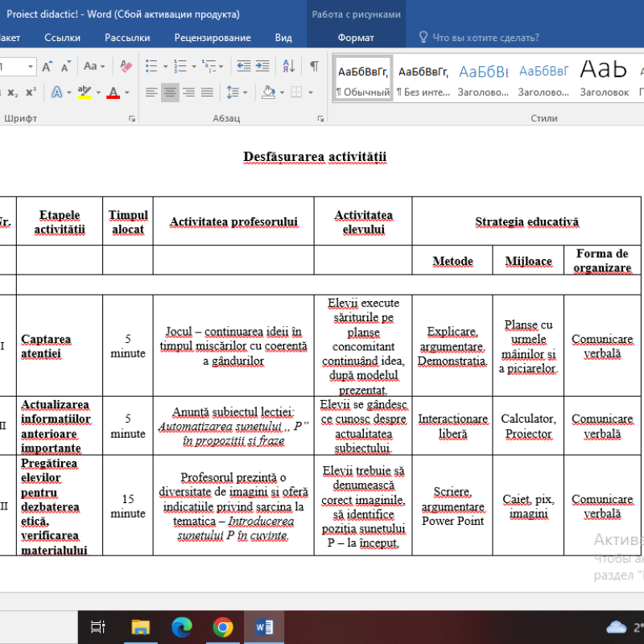The image size is (644, 644).
Task: Expand the Шрифт dialog launcher
Action: 133,118
